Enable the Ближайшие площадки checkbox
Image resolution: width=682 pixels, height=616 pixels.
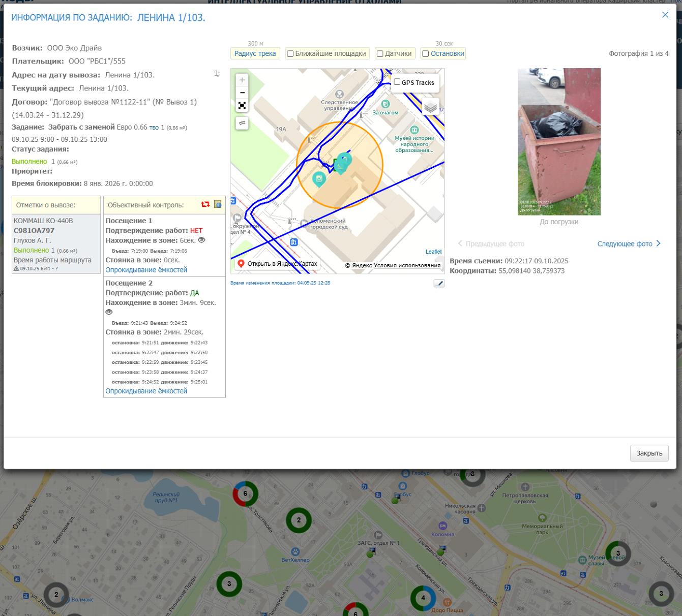[x=290, y=54]
